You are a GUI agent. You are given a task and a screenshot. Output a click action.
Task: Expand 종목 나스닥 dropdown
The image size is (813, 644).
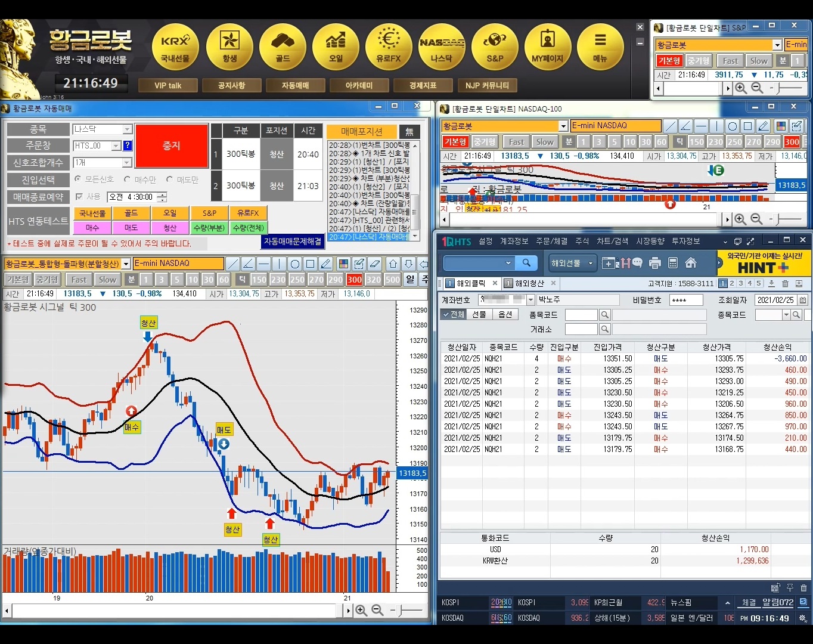point(127,129)
